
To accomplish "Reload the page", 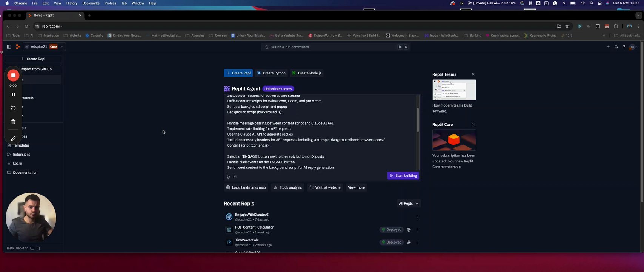I will click(x=26, y=26).
